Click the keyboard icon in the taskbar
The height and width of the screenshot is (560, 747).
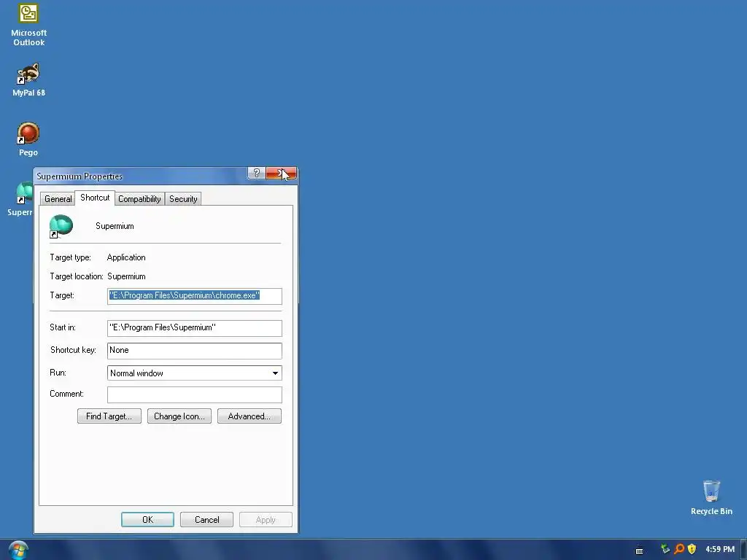click(x=639, y=551)
